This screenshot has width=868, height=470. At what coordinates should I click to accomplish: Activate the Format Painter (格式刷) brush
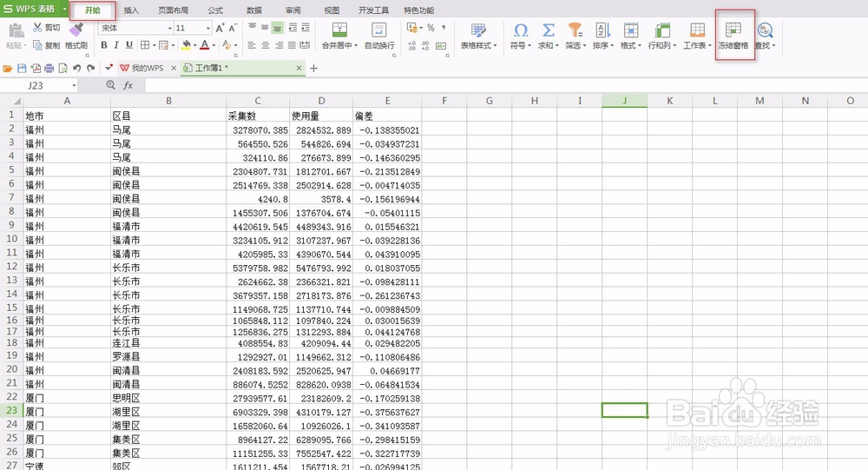[76, 30]
